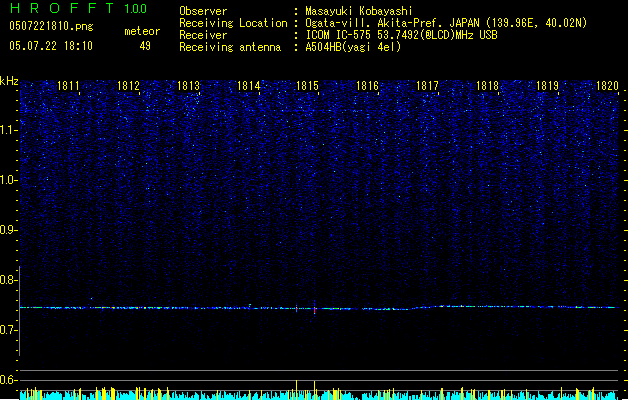The height and width of the screenshot is (400, 629).
Task: Click the 1816 time axis marker
Action: (367, 86)
